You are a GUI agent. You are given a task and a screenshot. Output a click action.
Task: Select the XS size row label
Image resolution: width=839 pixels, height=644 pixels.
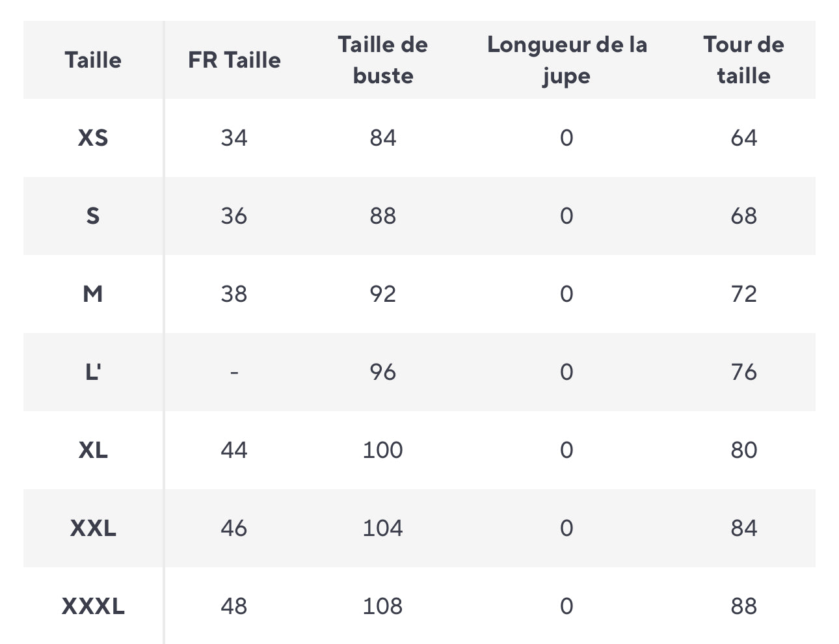click(x=93, y=138)
